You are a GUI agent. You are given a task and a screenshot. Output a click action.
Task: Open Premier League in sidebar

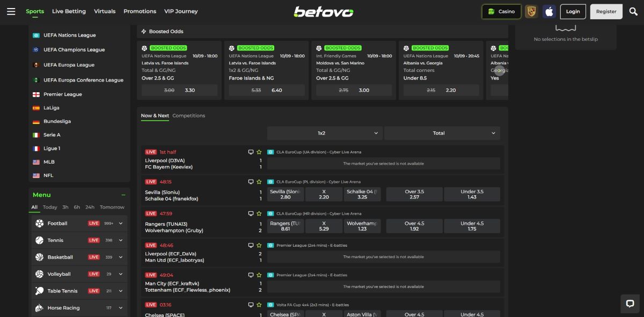(x=63, y=94)
